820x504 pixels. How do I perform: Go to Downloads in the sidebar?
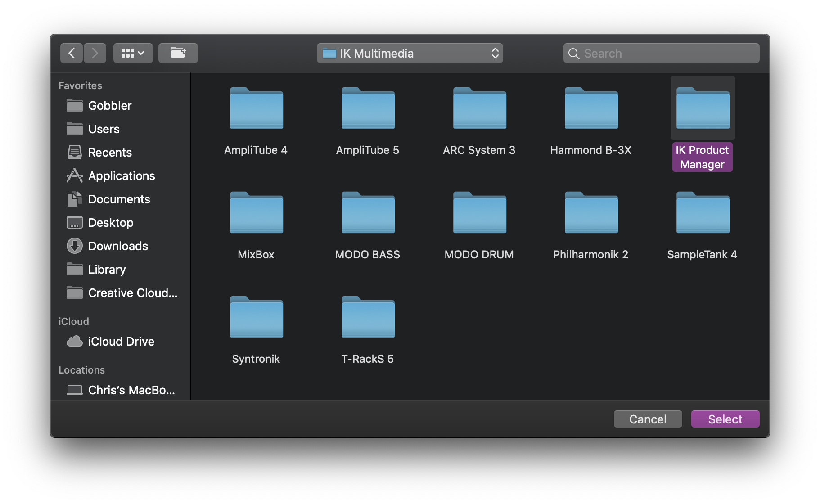click(x=120, y=246)
